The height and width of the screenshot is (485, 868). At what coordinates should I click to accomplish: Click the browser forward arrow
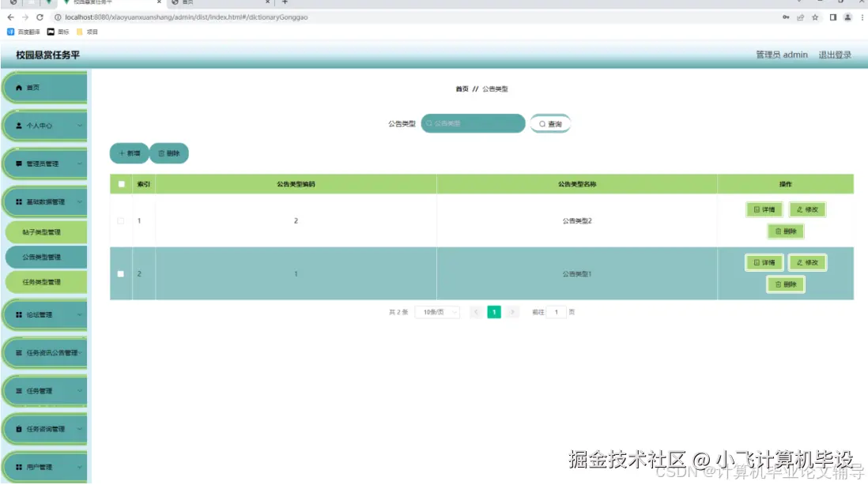(25, 17)
